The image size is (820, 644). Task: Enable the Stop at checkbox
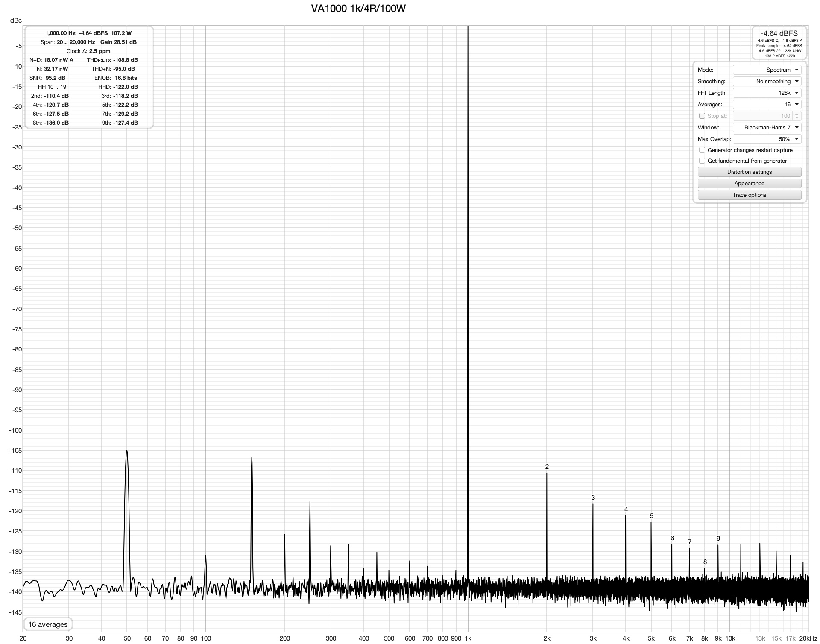point(702,116)
